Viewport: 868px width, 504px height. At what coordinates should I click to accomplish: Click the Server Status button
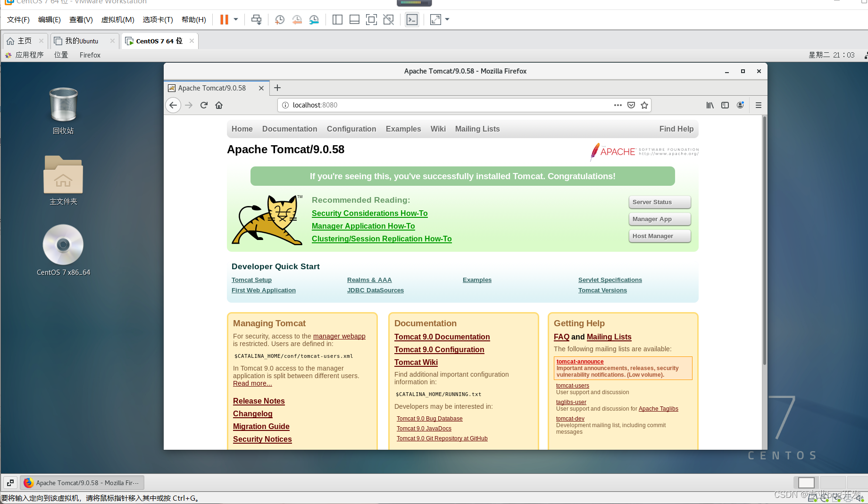(x=659, y=202)
